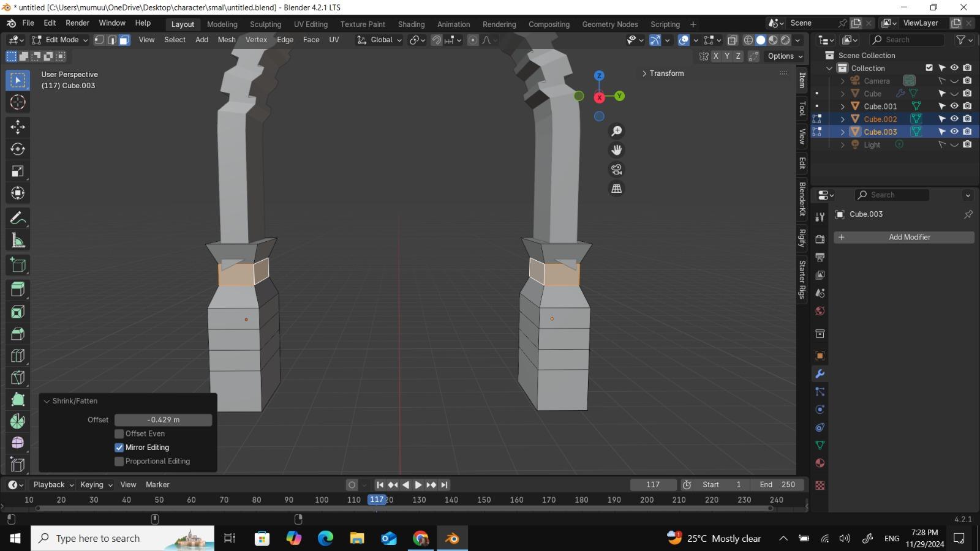Select the Rotate tool
This screenshot has width=980, height=551.
[18, 149]
